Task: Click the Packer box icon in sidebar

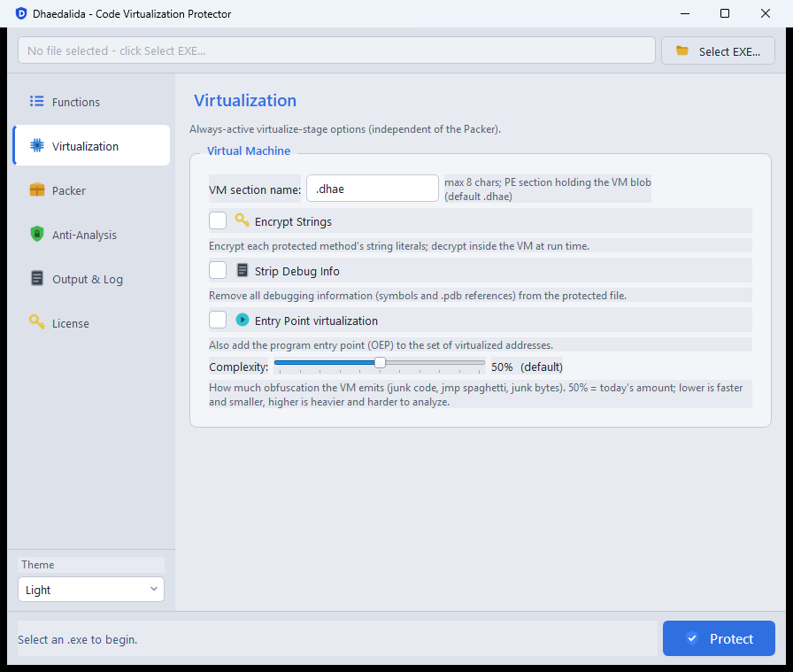Action: tap(37, 189)
